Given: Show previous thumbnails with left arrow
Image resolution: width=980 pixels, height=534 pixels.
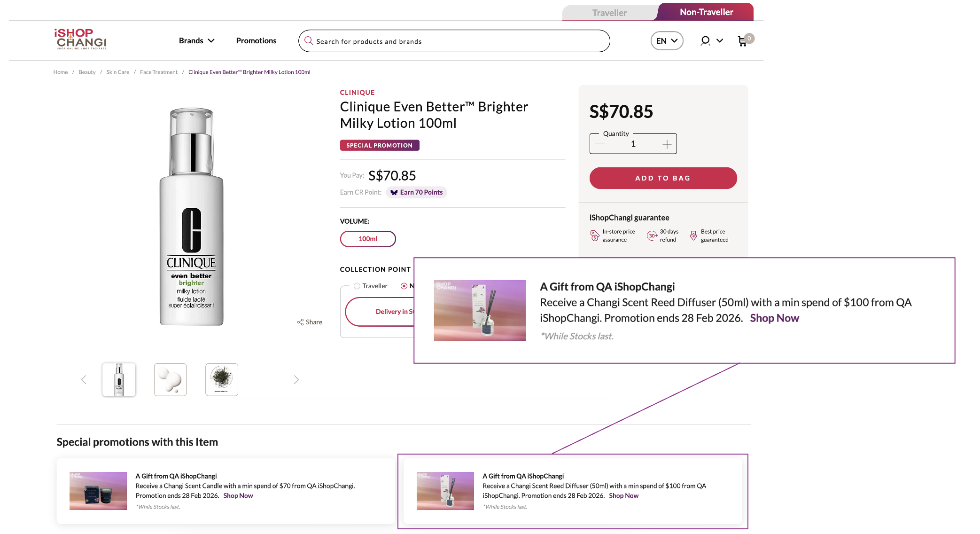Looking at the screenshot, I should click(84, 379).
